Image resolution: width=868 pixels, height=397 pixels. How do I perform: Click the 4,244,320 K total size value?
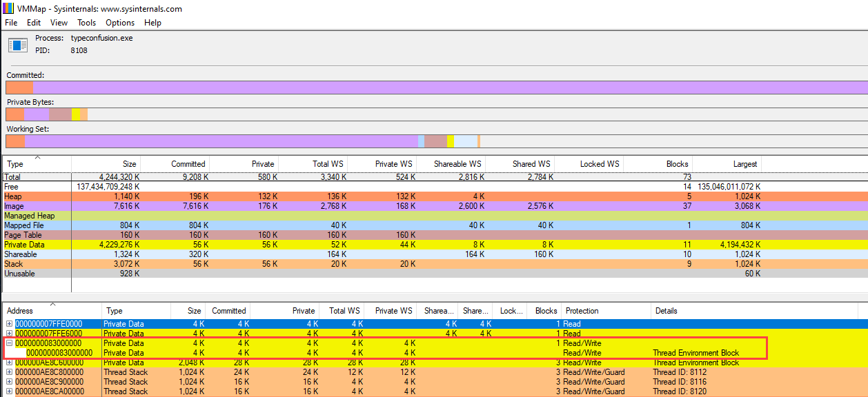[x=118, y=177]
